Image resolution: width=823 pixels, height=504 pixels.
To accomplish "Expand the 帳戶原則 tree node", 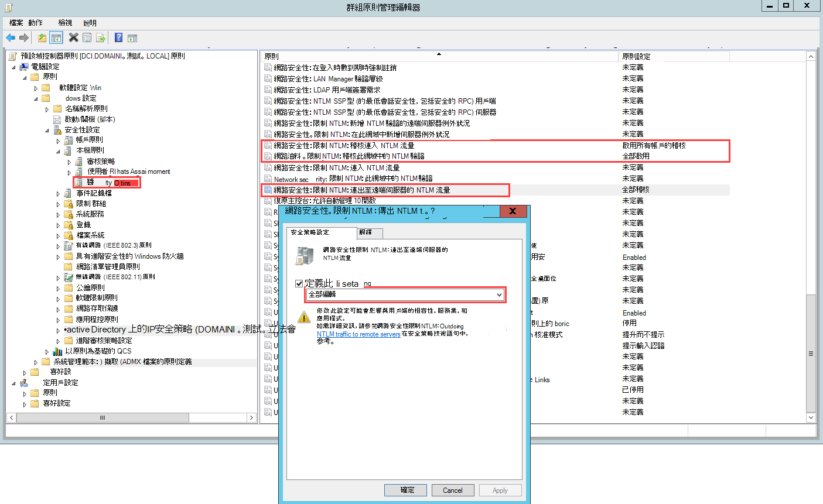I will click(58, 140).
